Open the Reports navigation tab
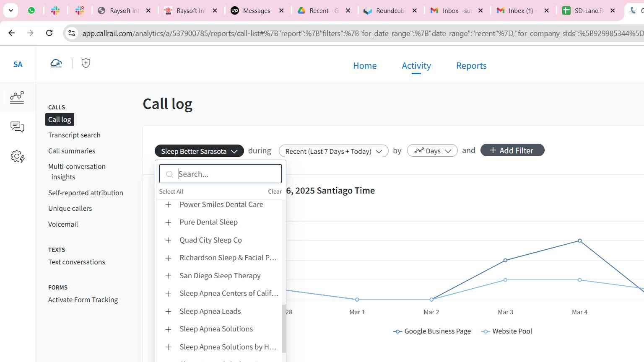644x362 pixels. pyautogui.click(x=471, y=66)
